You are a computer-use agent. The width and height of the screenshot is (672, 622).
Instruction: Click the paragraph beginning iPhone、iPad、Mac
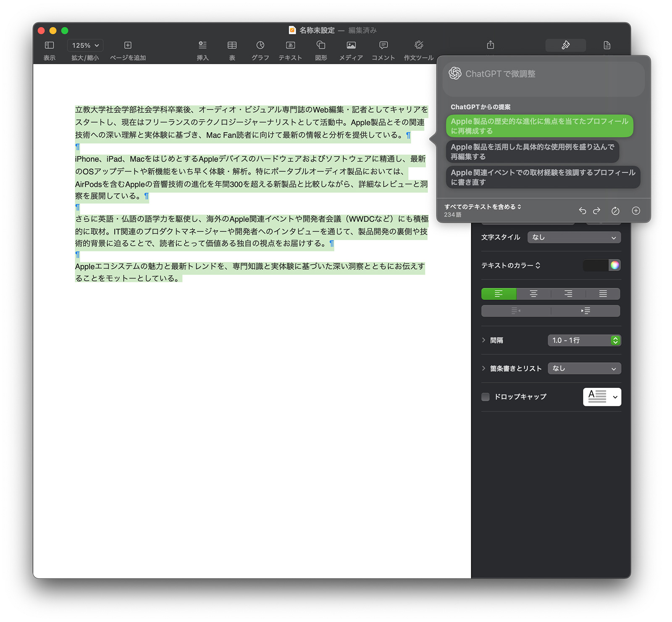[251, 177]
